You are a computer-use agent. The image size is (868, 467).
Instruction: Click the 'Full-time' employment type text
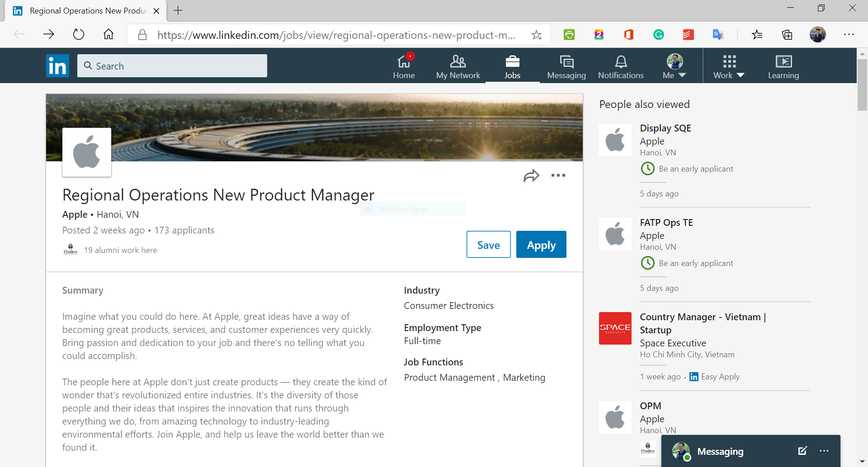pos(422,341)
